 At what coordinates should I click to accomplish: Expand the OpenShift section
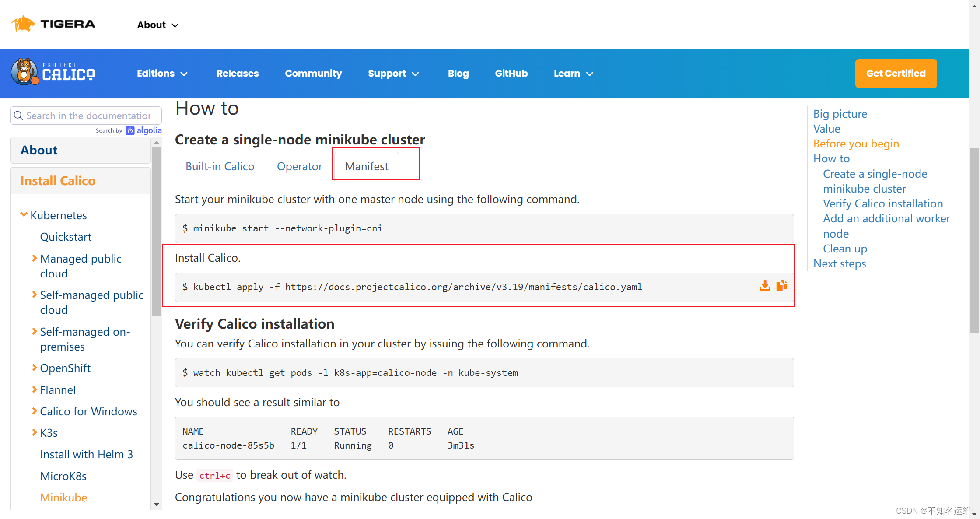[x=35, y=368]
